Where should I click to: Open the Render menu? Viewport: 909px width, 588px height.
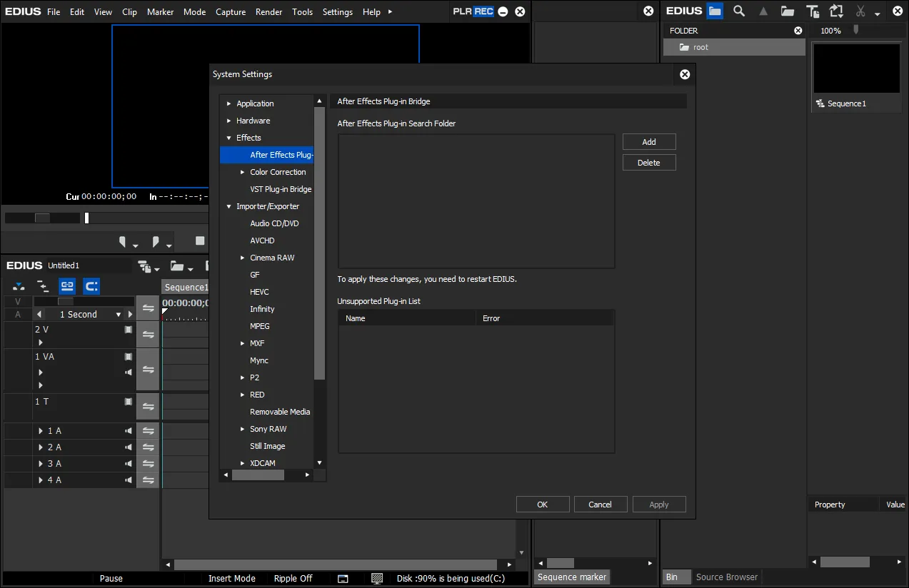click(268, 11)
